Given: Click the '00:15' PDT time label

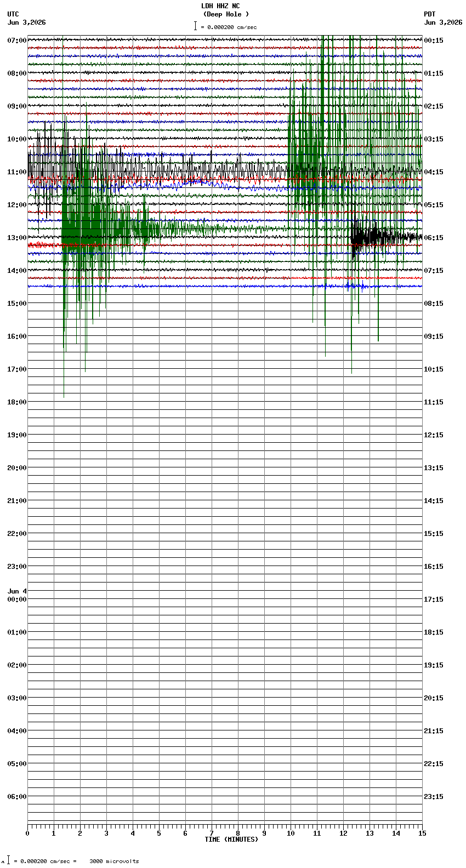Looking at the screenshot, I should point(434,40).
